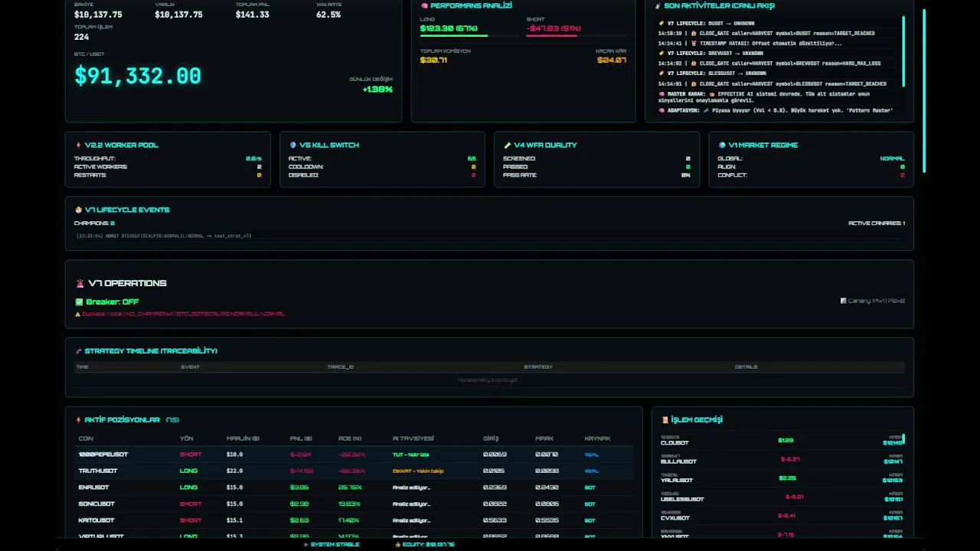Screen dimensions: 980x551
Task: Click the $141.33 Toplam PNL value
Action: click(x=253, y=15)
